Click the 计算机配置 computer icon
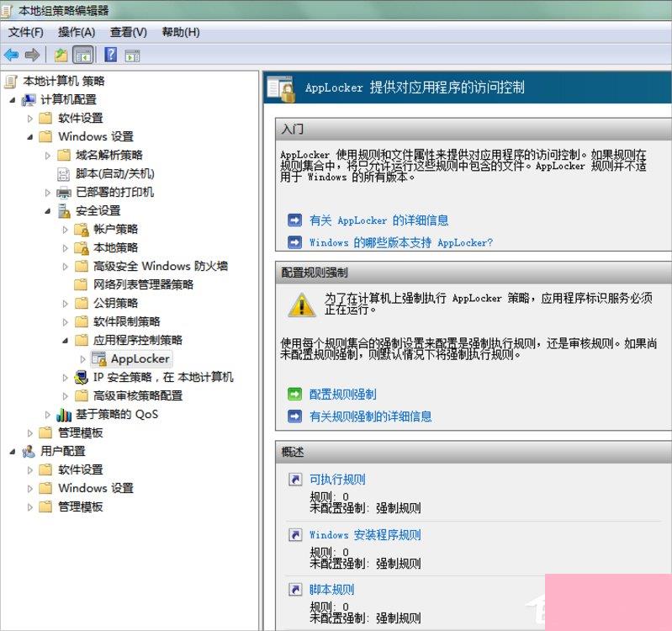 (29, 100)
